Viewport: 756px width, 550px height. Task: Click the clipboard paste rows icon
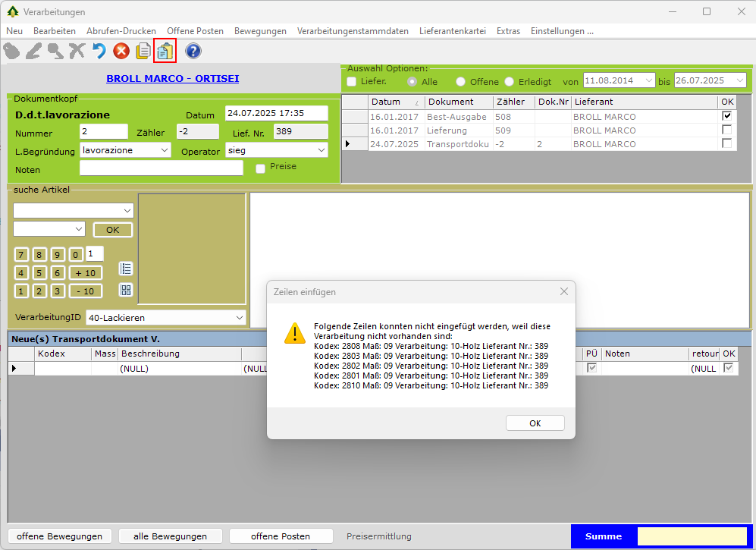click(165, 51)
